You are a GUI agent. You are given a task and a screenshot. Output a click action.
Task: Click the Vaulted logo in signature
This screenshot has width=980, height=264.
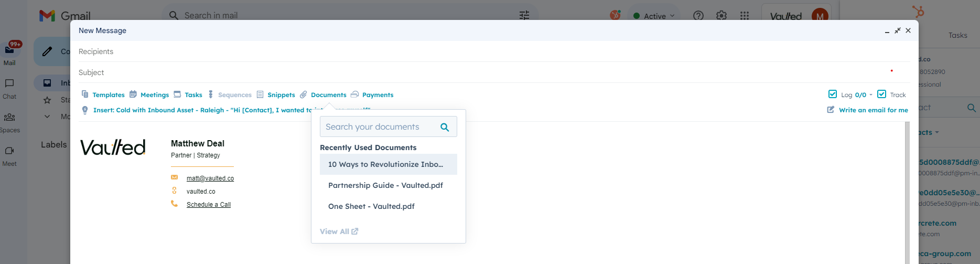point(113,147)
